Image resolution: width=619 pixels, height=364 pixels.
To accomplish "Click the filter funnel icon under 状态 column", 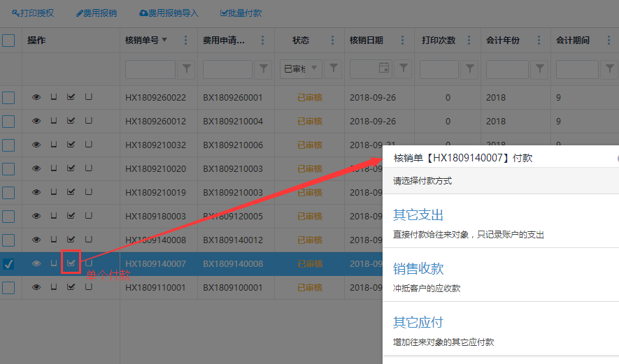I will [x=334, y=68].
